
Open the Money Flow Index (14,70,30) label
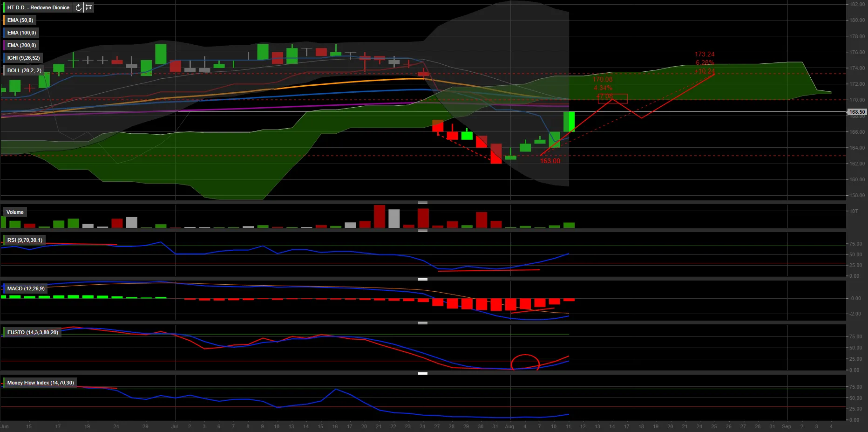(x=41, y=383)
